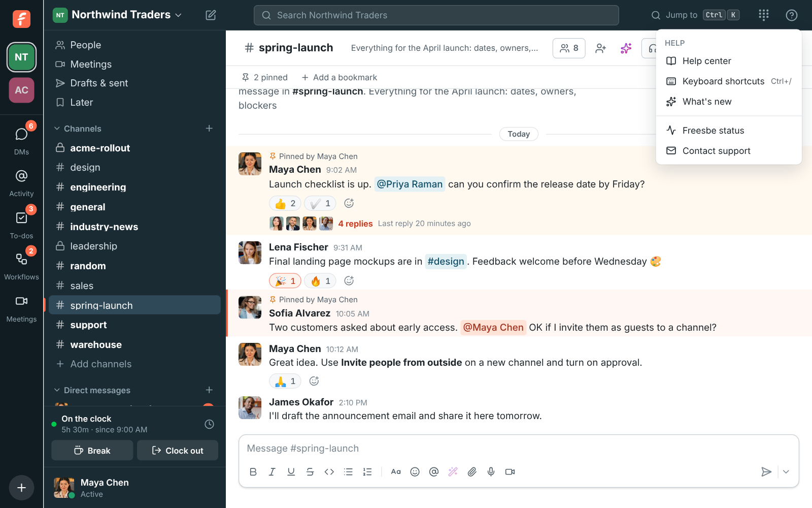The width and height of the screenshot is (812, 508).
Task: Click the search Northwind Traders field
Action: (436, 15)
